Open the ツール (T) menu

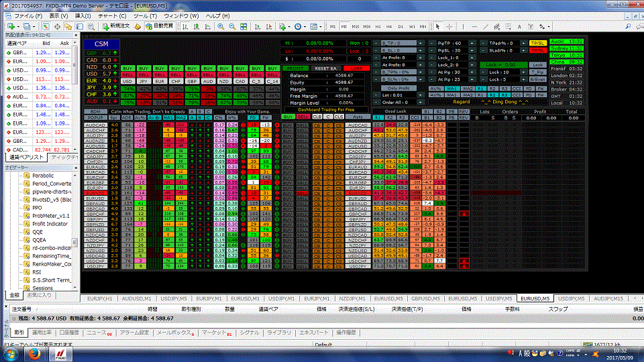click(x=145, y=15)
